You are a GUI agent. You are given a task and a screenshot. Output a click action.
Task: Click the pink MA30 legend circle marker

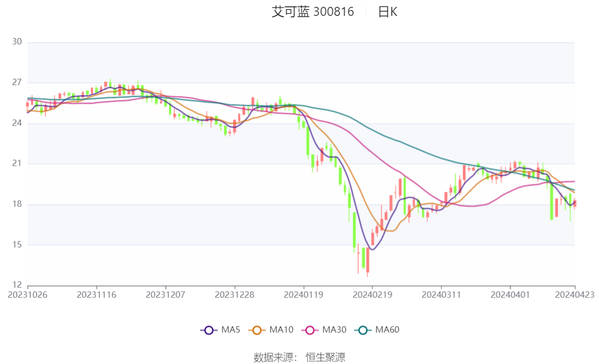tap(310, 330)
